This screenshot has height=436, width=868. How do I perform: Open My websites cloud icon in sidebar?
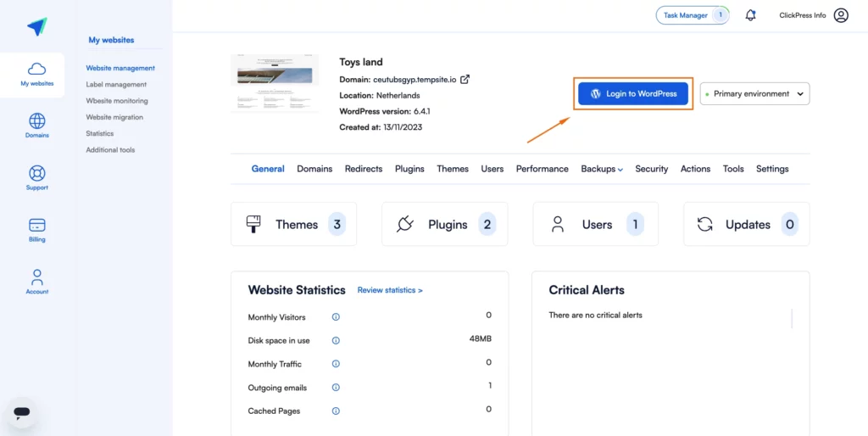tap(37, 69)
